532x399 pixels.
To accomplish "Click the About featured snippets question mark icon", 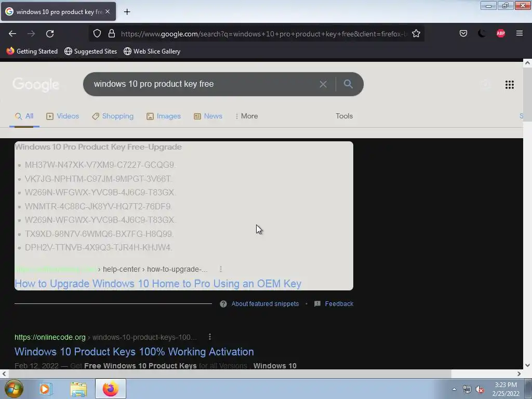I will (x=223, y=303).
